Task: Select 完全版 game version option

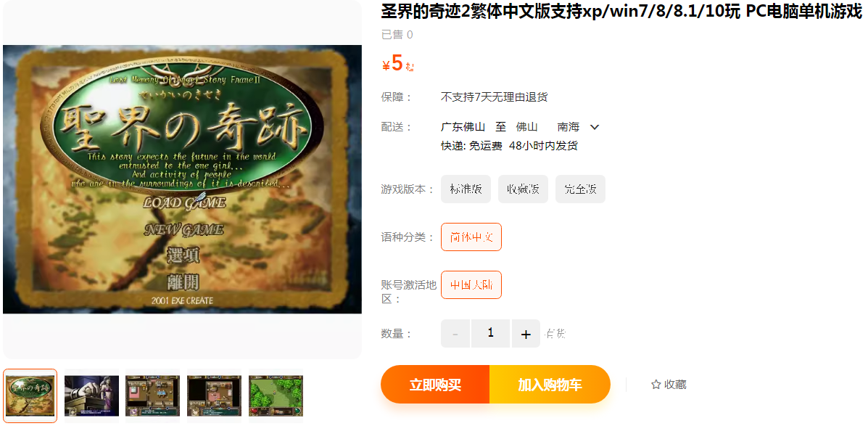Action: pos(580,189)
